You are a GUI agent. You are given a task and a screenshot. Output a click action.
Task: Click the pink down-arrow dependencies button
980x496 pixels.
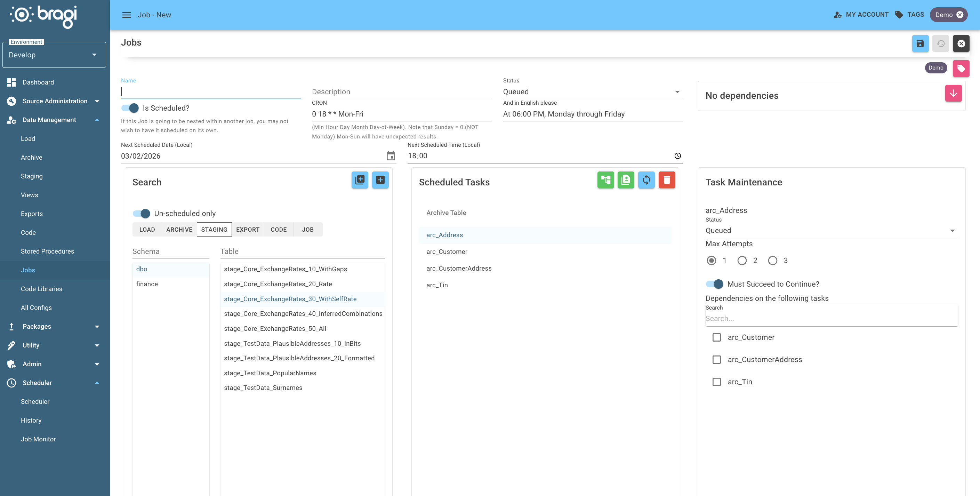click(953, 93)
